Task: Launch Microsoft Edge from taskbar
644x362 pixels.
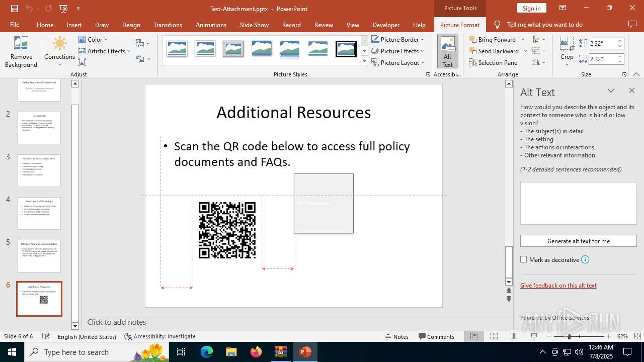Action: 207,352
